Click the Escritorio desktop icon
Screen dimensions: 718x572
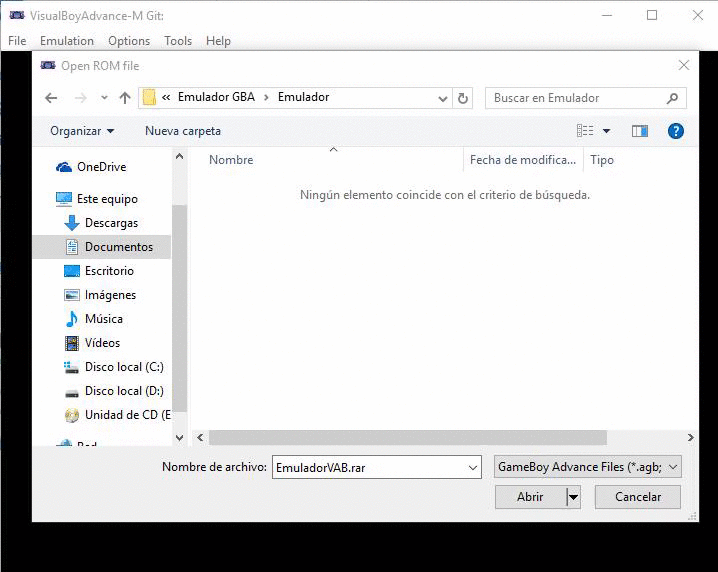(x=72, y=271)
